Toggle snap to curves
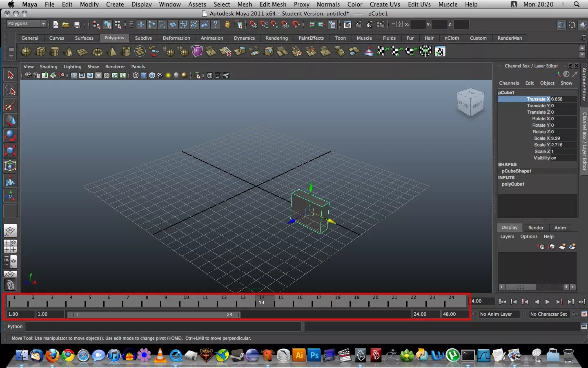The height and width of the screenshot is (368, 588). (264, 25)
